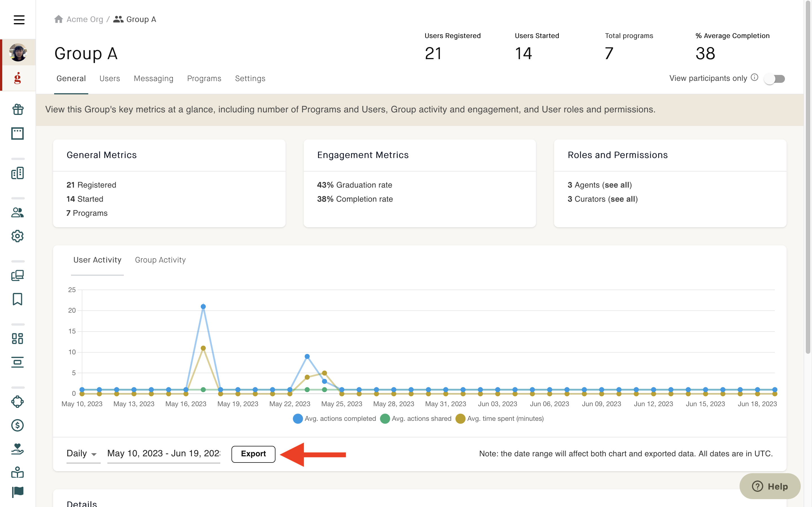Click the gift box sidebar icon
812x507 pixels.
(17, 109)
